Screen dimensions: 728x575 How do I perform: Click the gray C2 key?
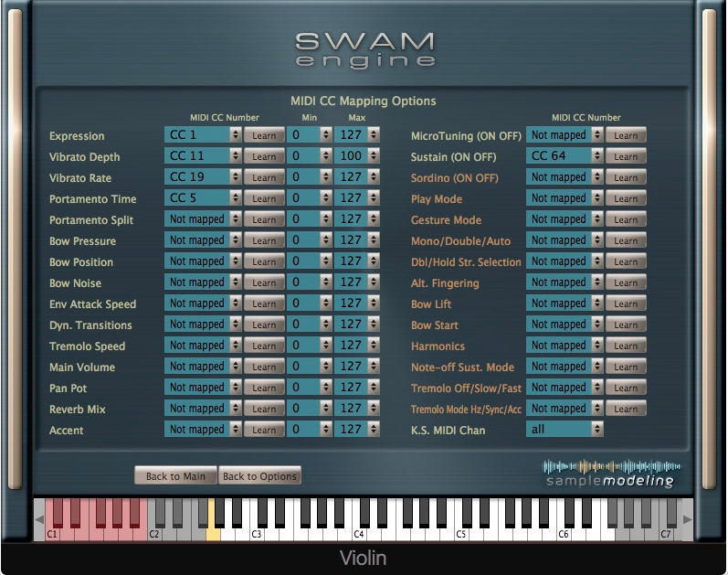pyautogui.click(x=154, y=534)
